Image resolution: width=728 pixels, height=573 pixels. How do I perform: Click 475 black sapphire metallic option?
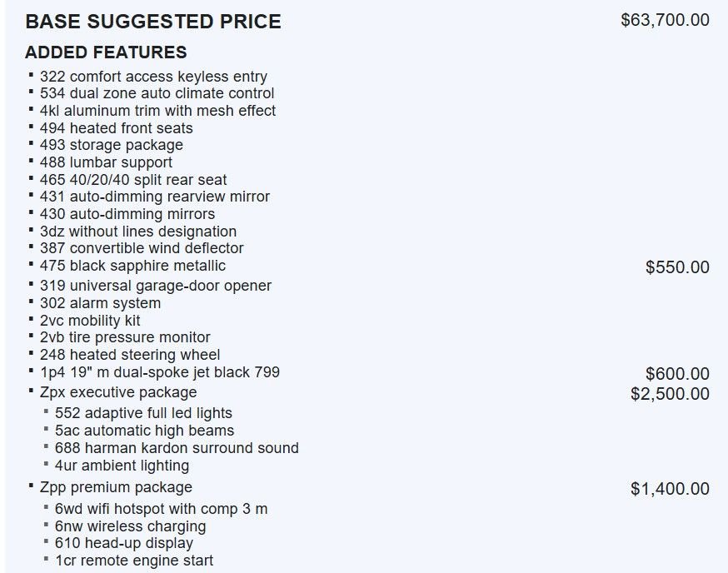(132, 266)
